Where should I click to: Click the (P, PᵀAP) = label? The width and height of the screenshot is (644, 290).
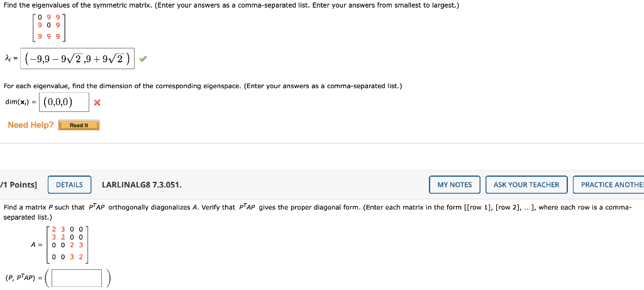(24, 278)
